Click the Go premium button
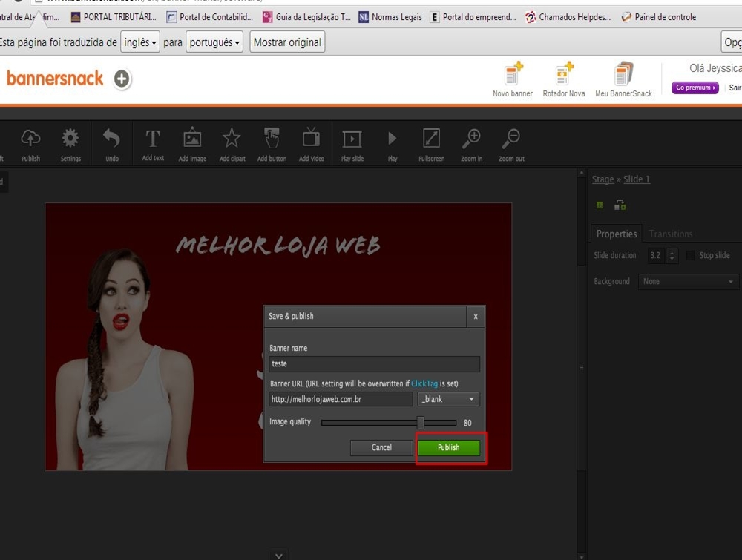742x560 pixels. pos(695,88)
